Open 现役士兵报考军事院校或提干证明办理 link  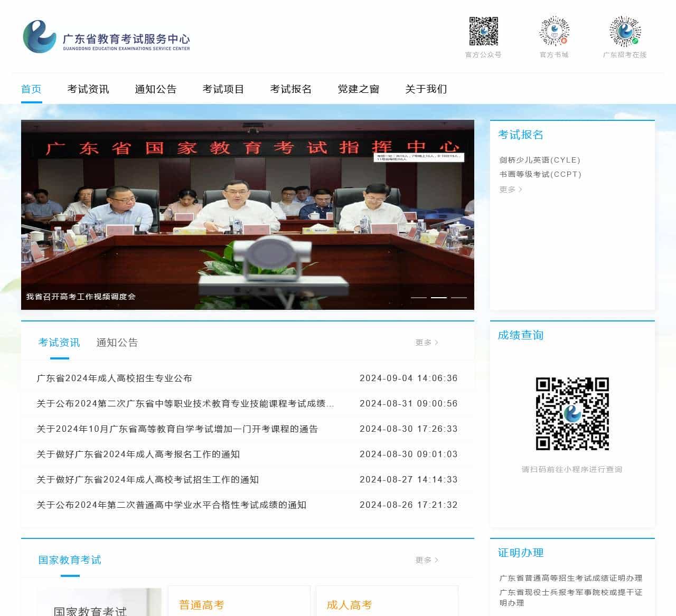click(x=571, y=598)
